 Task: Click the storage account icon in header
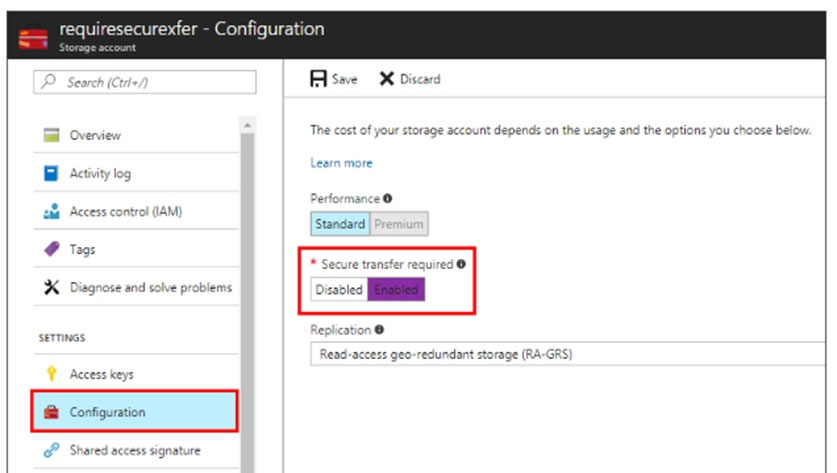pyautogui.click(x=33, y=38)
